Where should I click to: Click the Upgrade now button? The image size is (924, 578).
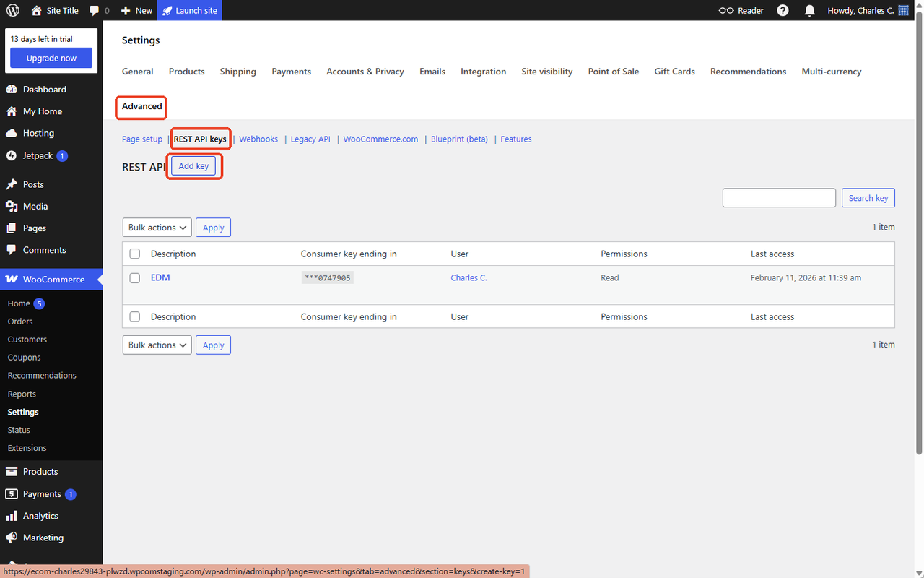coord(51,58)
